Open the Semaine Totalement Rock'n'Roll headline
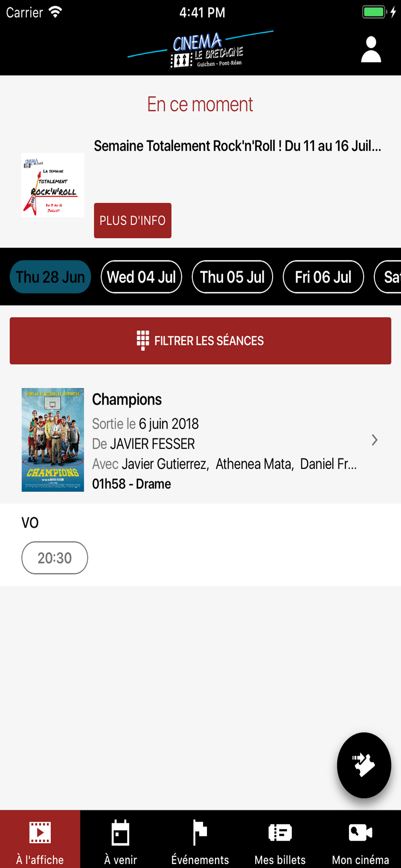This screenshot has height=868, width=401. pyautogui.click(x=237, y=146)
